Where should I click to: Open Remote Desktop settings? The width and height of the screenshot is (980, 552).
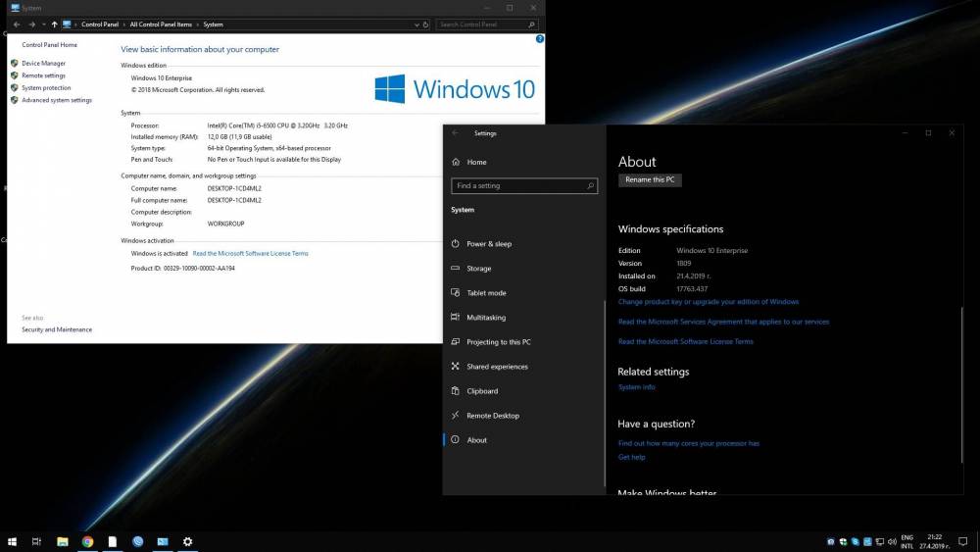pos(493,416)
